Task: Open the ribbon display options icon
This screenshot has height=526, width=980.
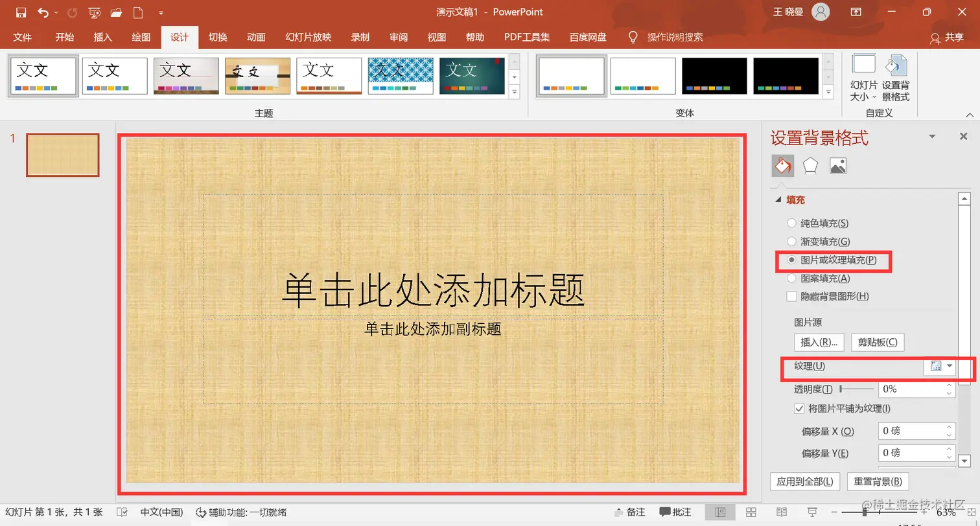Action: [856, 12]
